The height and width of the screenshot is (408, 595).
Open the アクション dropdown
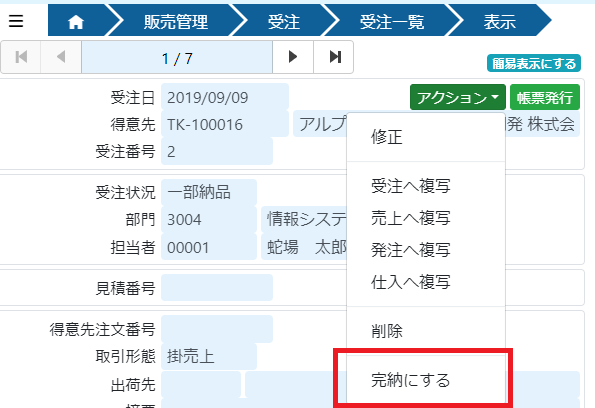[458, 97]
